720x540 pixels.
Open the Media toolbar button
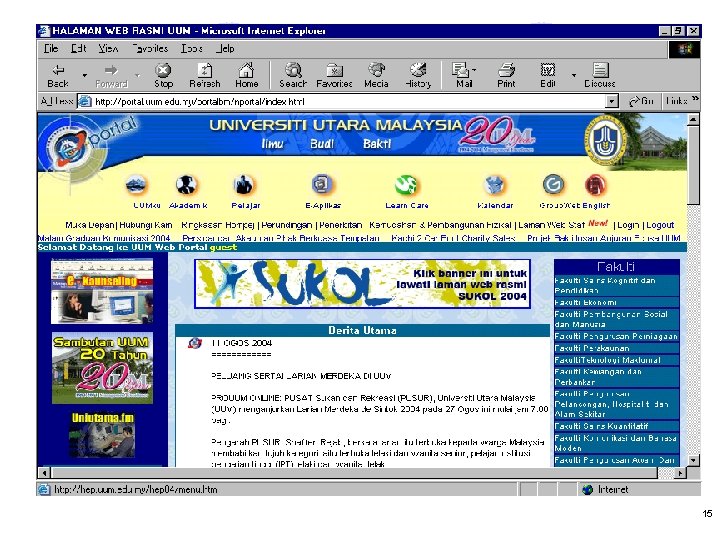[376, 76]
